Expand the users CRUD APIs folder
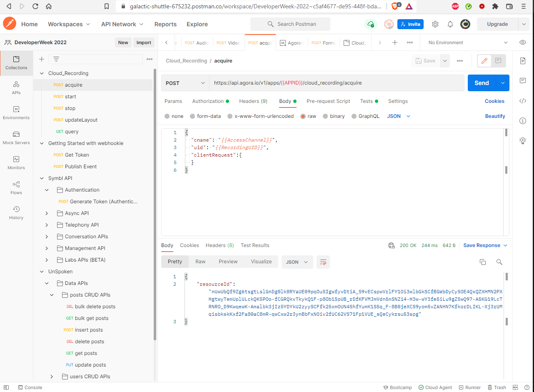The width and height of the screenshot is (534, 392). pos(52,377)
